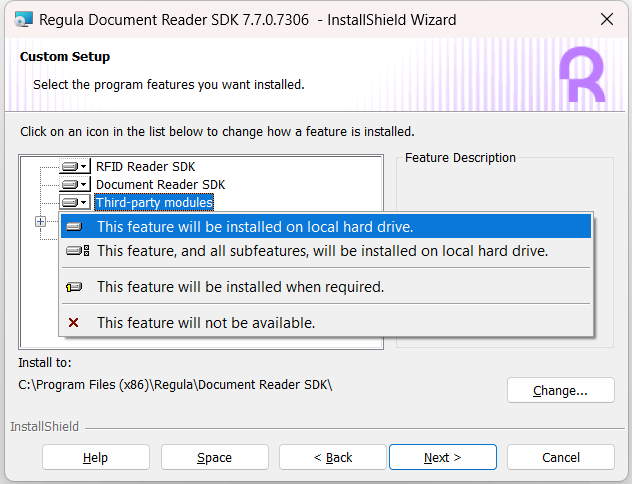This screenshot has height=484, width=632.
Task: Choose feature will not be available option
Action: 326,323
